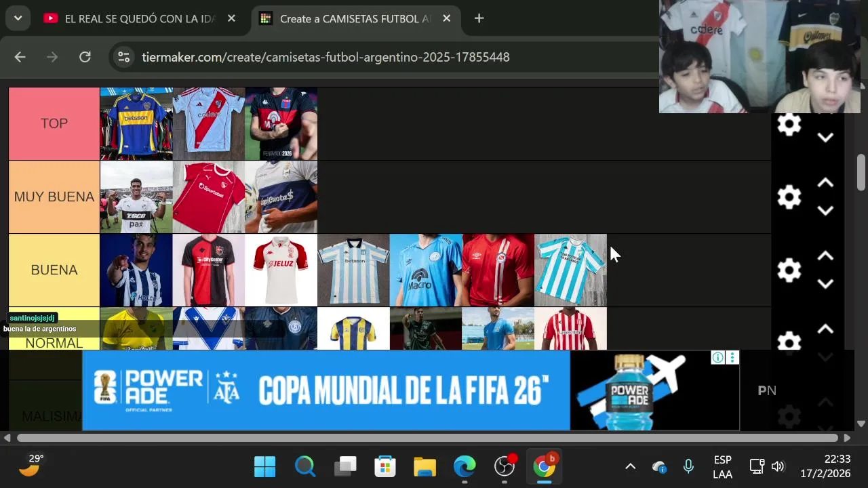Select the white pax jersey in MUY BUENA
The image size is (868, 488).
(136, 197)
